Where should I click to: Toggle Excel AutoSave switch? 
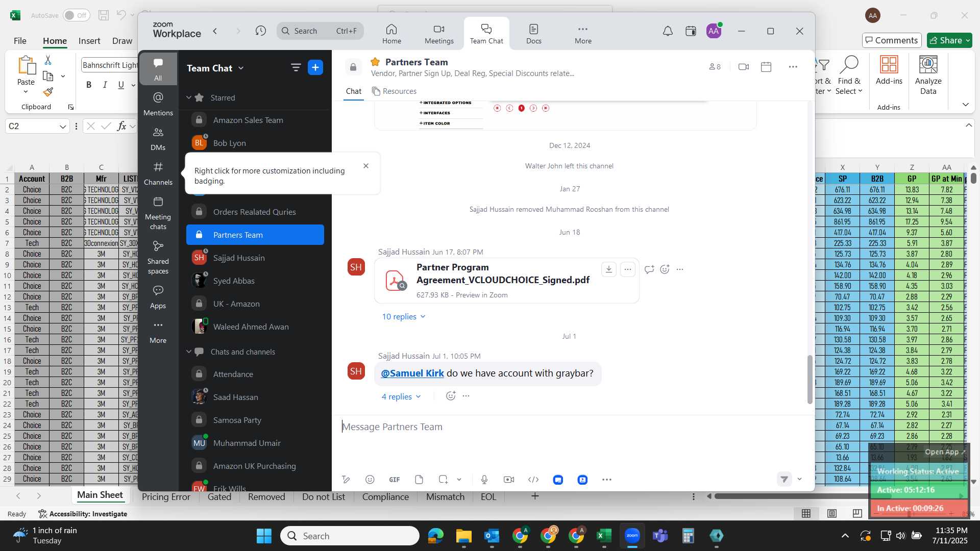(77, 15)
